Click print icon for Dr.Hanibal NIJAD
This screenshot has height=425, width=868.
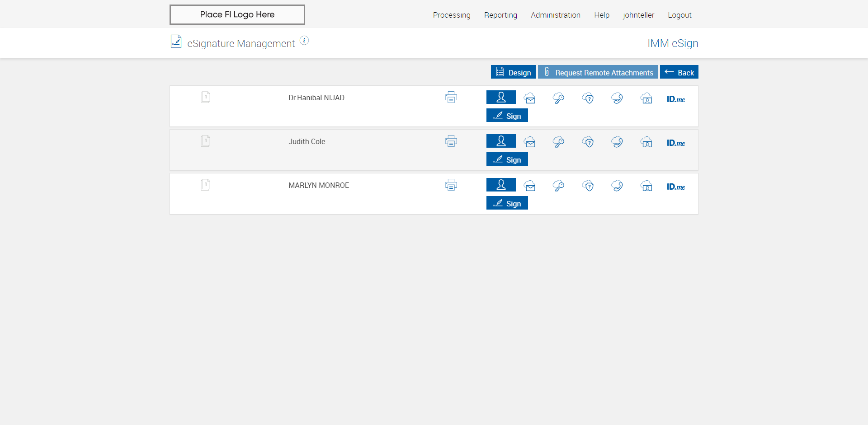[451, 97]
